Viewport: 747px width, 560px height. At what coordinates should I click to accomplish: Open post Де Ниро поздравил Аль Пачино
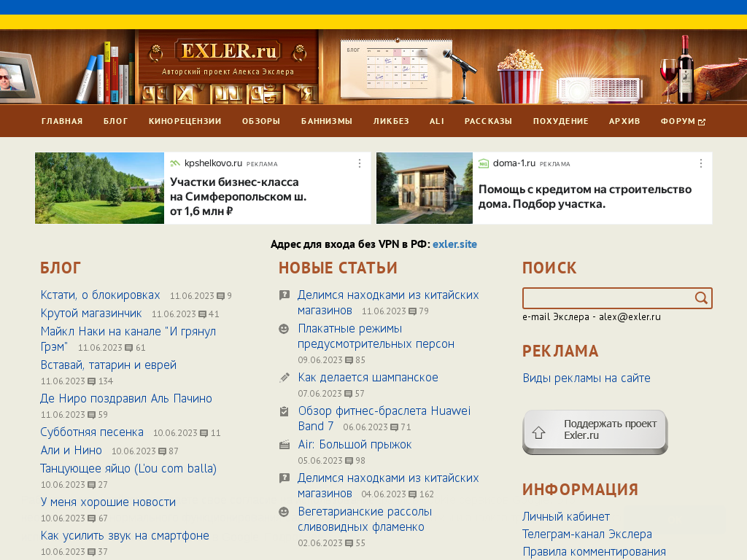pos(126,399)
